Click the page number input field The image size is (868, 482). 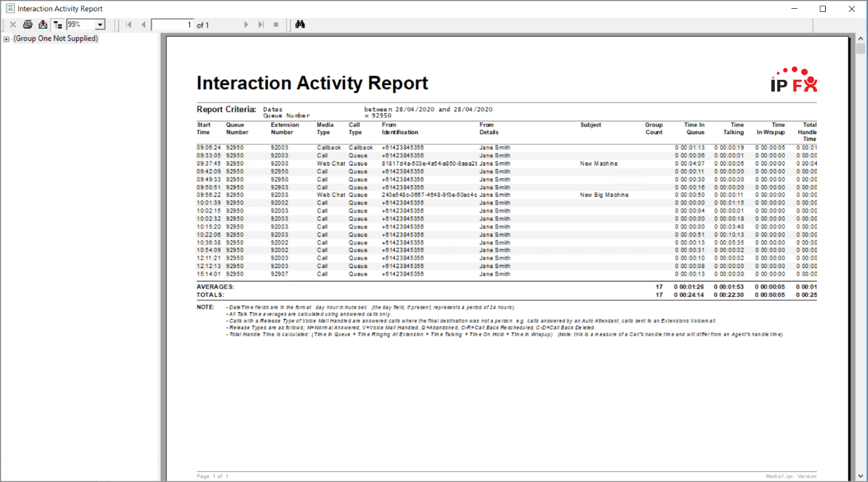[x=172, y=25]
